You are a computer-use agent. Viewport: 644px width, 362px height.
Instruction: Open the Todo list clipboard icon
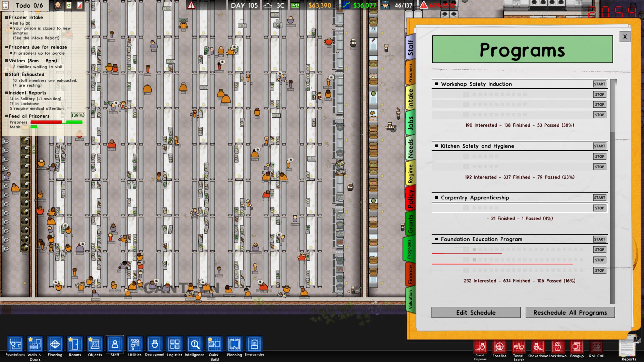point(6,5)
